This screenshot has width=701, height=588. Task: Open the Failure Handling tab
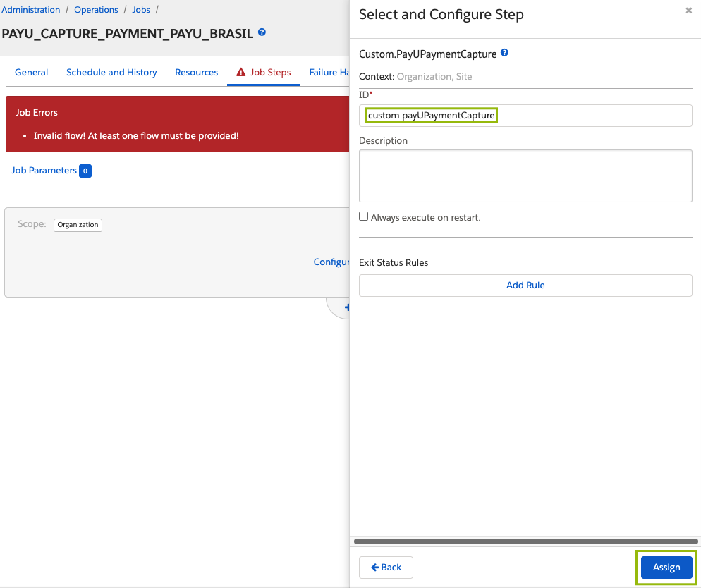(329, 73)
